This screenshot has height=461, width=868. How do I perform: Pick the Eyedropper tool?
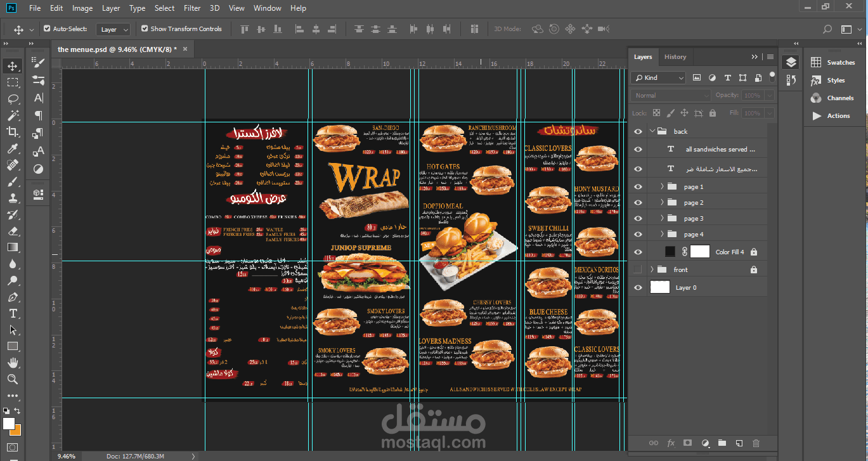coord(12,148)
